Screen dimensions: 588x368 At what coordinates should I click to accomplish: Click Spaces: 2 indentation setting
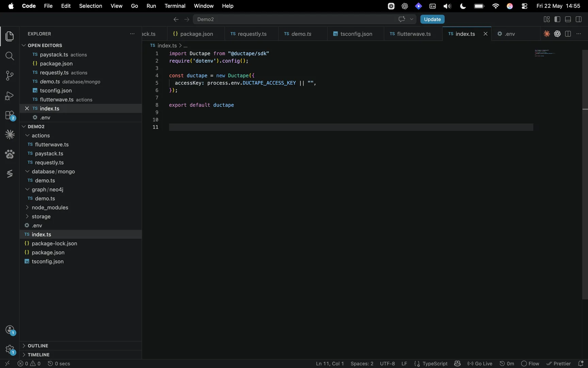click(x=362, y=364)
